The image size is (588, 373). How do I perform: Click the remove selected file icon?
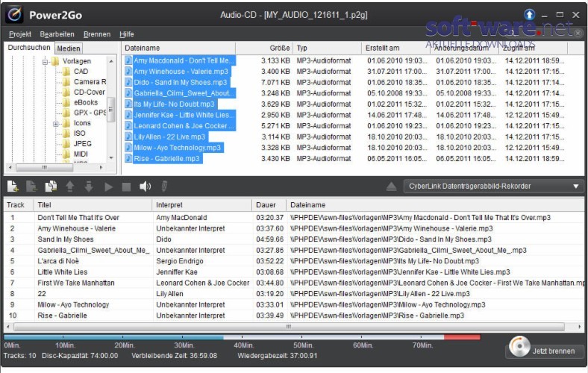(31, 186)
